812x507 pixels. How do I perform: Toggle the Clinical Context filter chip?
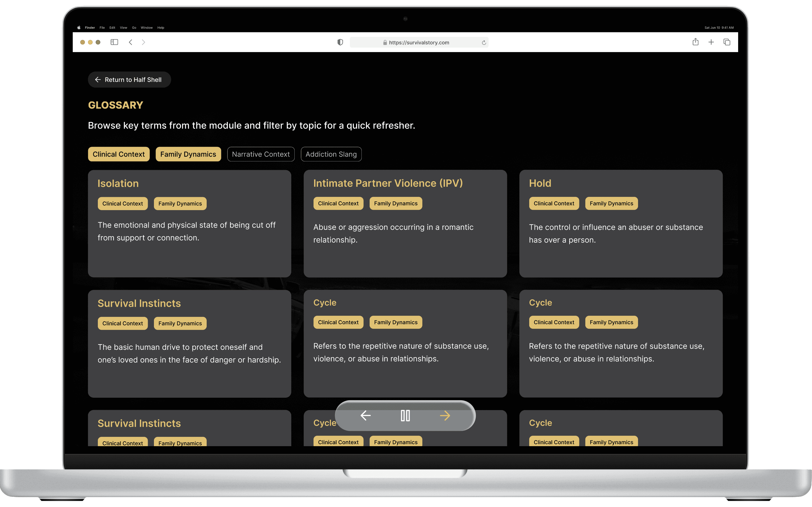[118, 154]
